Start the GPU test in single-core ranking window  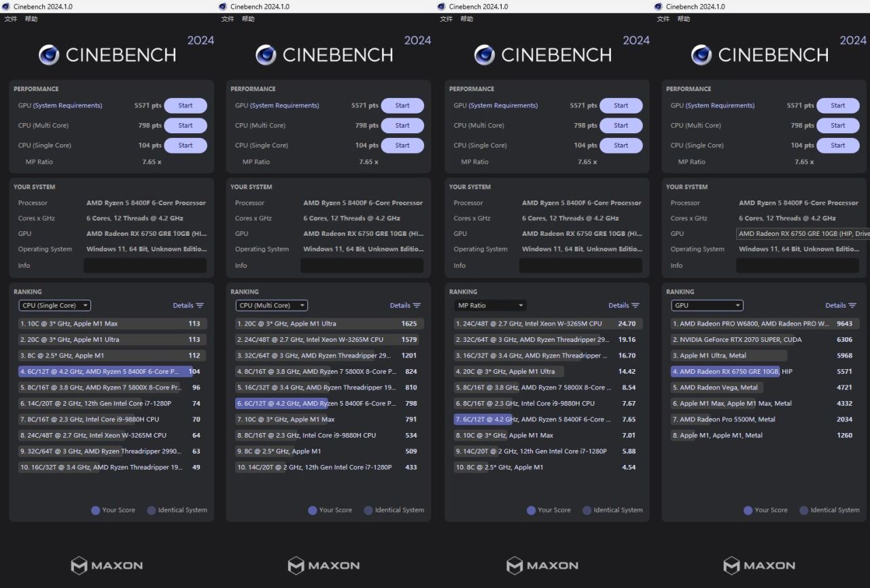pyautogui.click(x=186, y=106)
